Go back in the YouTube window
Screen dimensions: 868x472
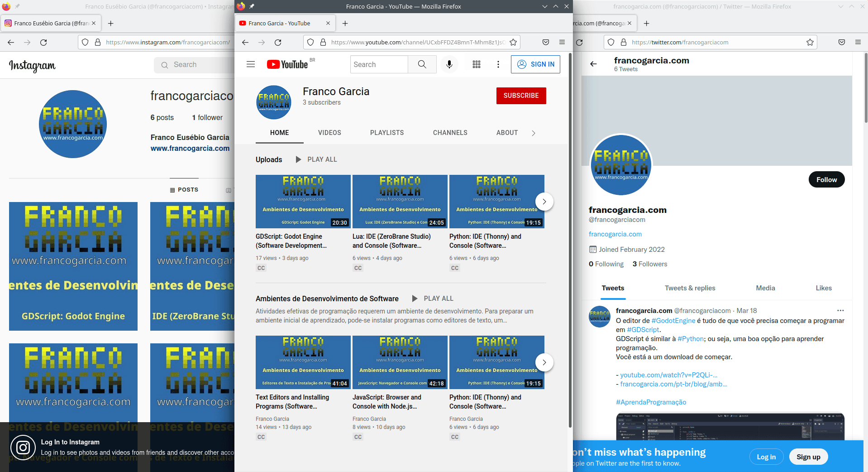click(x=245, y=42)
